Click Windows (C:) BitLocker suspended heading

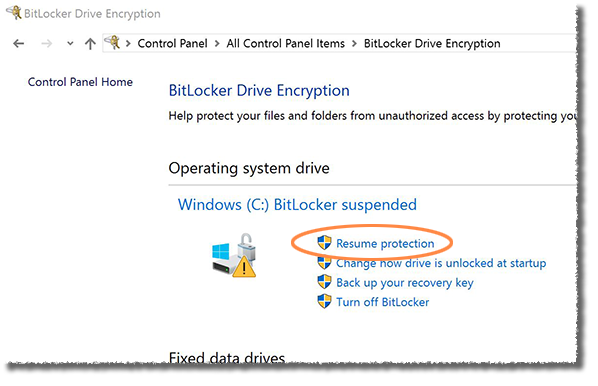pyautogui.click(x=297, y=205)
